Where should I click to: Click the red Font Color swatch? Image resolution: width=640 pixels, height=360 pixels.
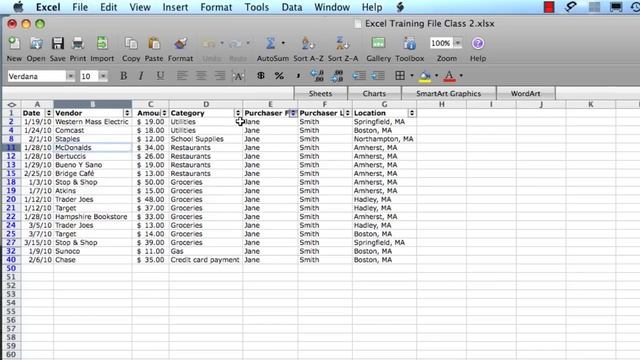pyautogui.click(x=449, y=76)
